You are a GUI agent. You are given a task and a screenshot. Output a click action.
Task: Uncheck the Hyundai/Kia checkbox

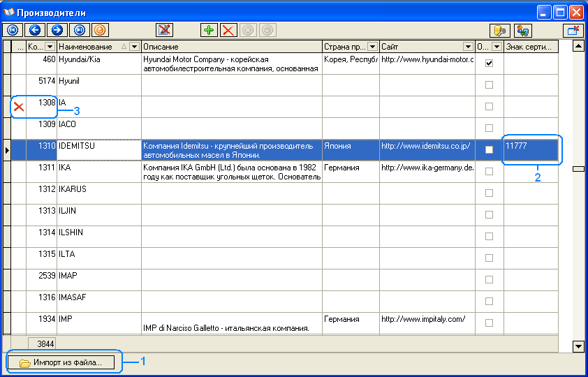click(x=489, y=64)
